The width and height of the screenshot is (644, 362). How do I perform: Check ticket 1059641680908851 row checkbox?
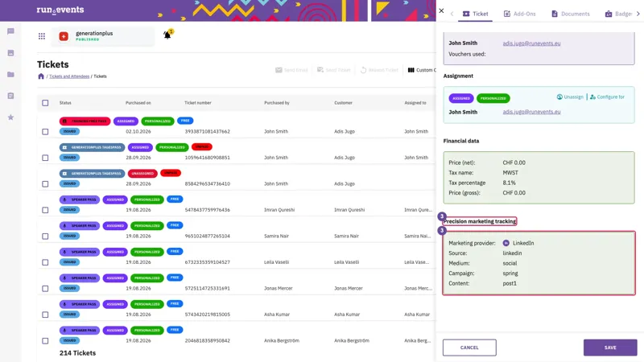click(x=45, y=158)
